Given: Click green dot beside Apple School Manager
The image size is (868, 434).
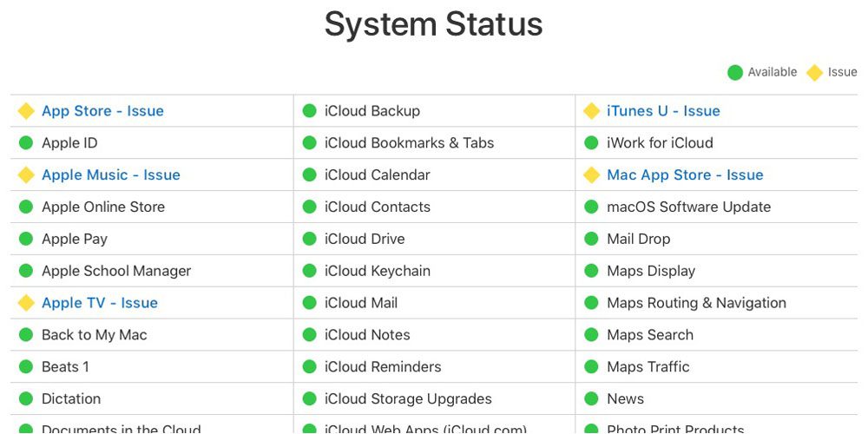Looking at the screenshot, I should pos(26,271).
